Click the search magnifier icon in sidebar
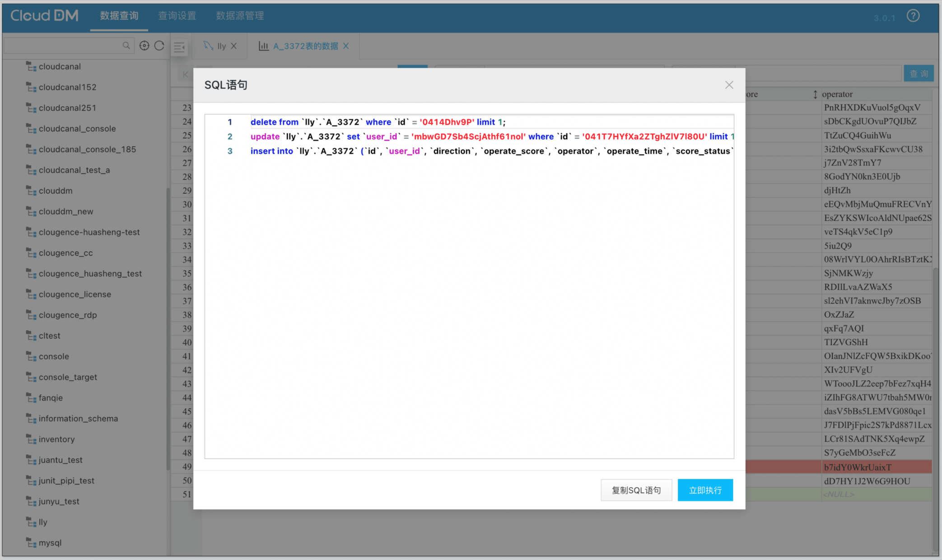The height and width of the screenshot is (560, 942). click(x=126, y=46)
